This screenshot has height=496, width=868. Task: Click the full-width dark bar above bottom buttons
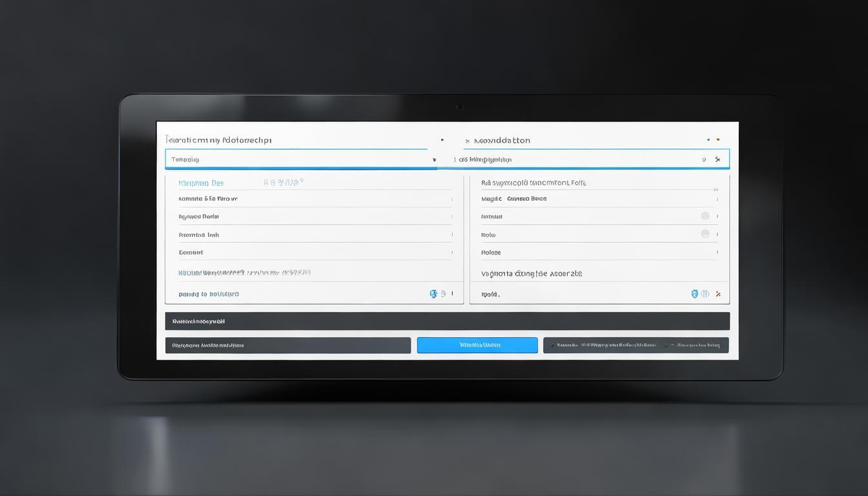coord(447,321)
